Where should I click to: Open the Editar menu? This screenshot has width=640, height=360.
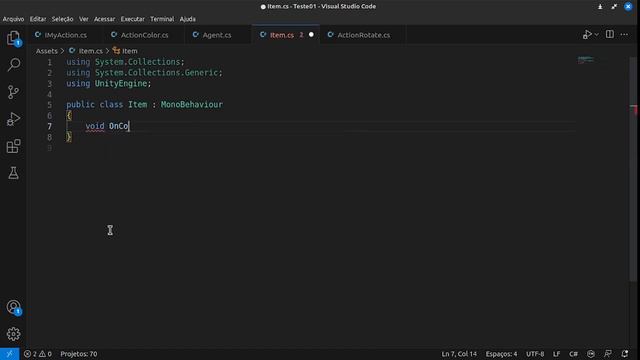coord(38,19)
